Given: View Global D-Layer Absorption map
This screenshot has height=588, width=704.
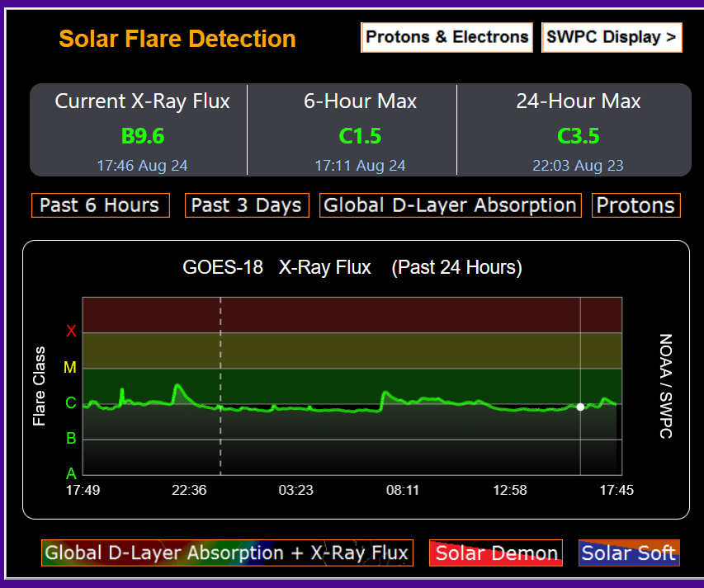Looking at the screenshot, I should 451,205.
